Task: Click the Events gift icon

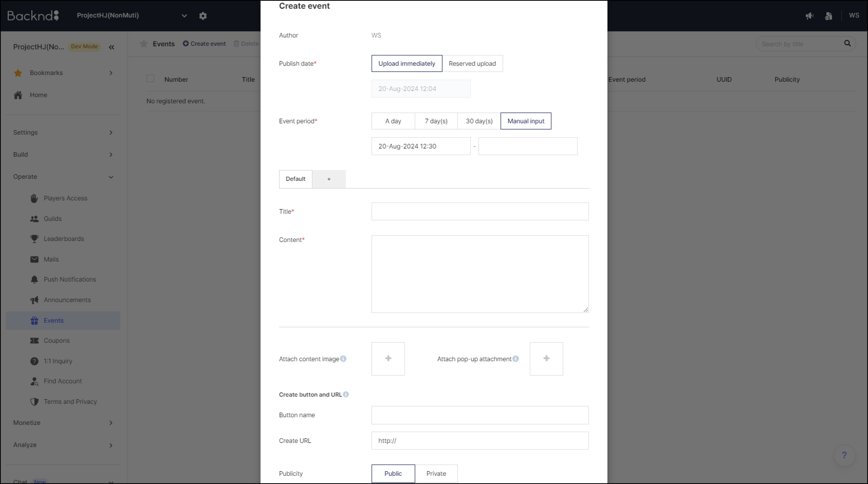Action: coord(34,321)
